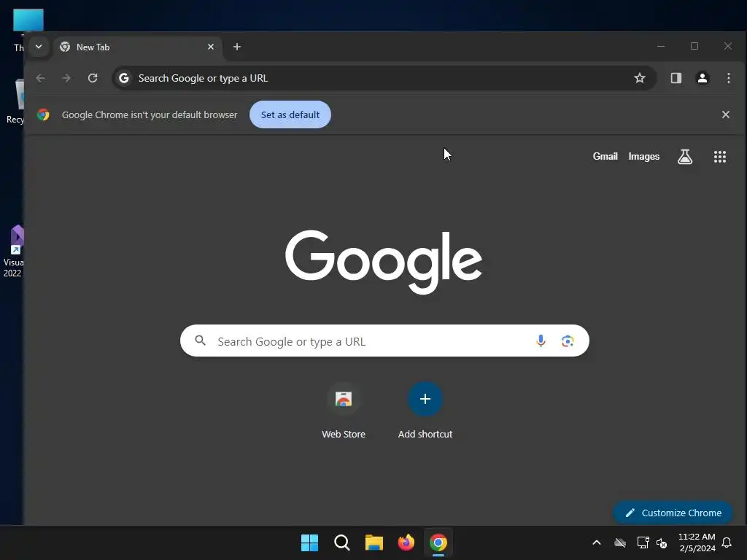This screenshot has width=747, height=560.
Task: Focus the Google search box
Action: pos(384,341)
